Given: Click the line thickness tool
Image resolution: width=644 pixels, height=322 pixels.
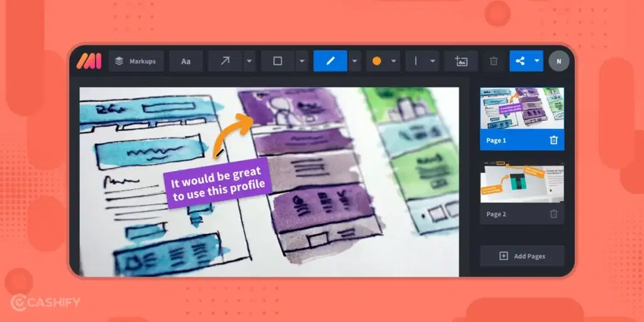Looking at the screenshot, I should point(416,61).
